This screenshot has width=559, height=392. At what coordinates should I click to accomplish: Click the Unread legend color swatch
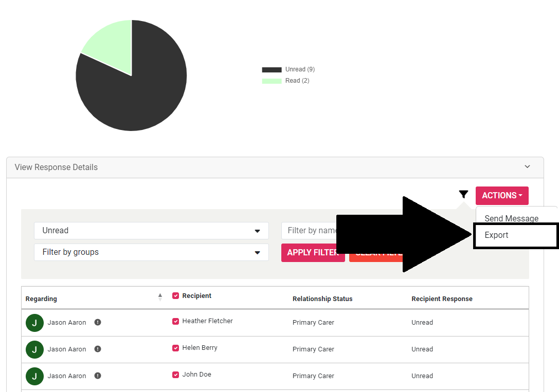pos(272,70)
